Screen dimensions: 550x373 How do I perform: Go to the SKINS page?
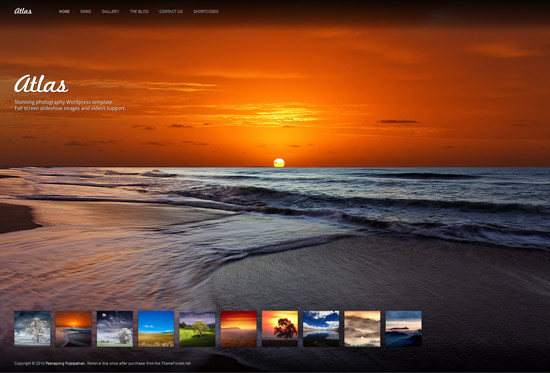coord(86,12)
